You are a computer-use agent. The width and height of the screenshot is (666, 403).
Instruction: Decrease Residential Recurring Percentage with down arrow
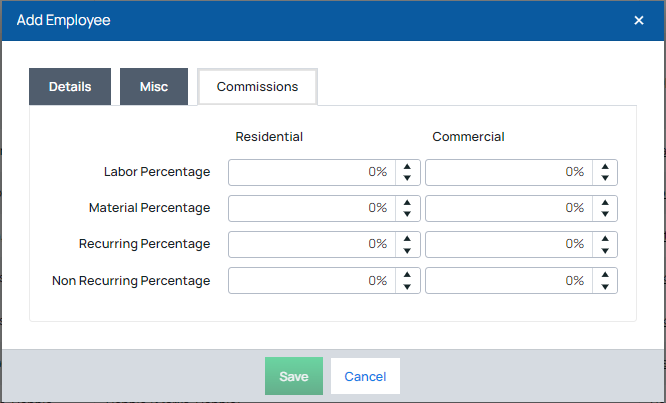pos(407,250)
